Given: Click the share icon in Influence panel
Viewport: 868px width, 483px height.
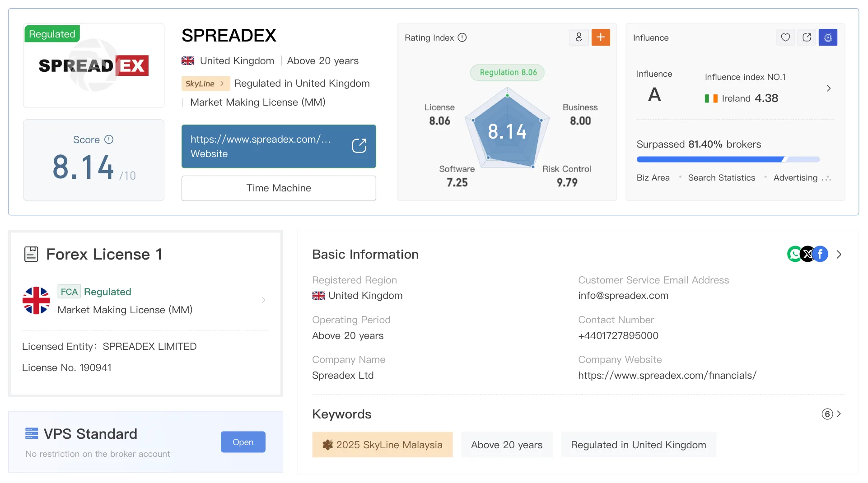Looking at the screenshot, I should [807, 37].
